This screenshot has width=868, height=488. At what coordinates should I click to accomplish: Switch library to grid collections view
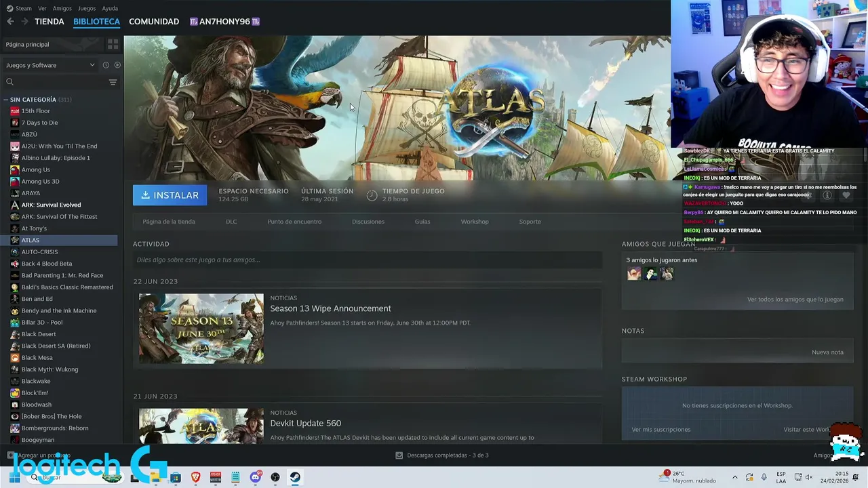113,44
